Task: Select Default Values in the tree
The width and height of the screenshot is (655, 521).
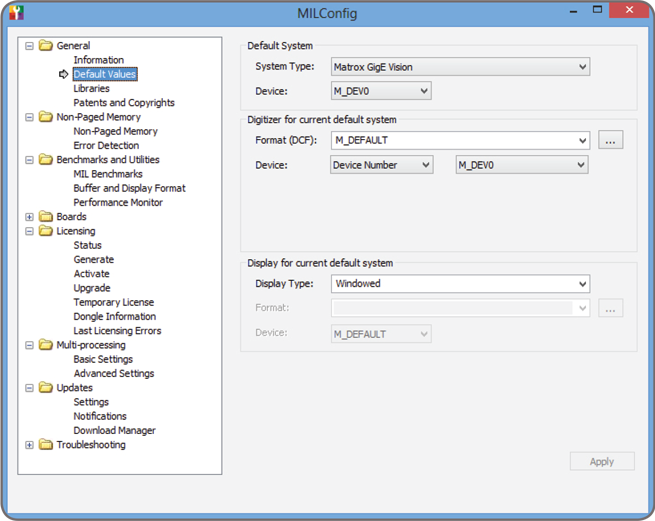Action: pos(105,74)
